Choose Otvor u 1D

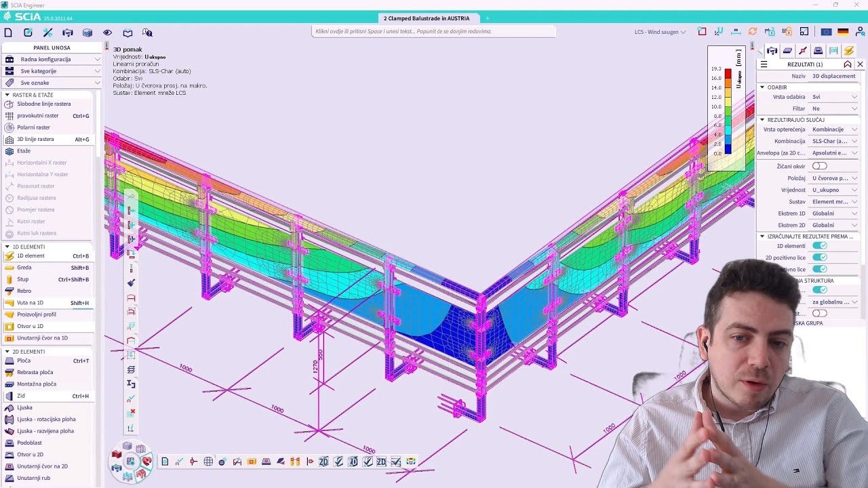(47, 326)
